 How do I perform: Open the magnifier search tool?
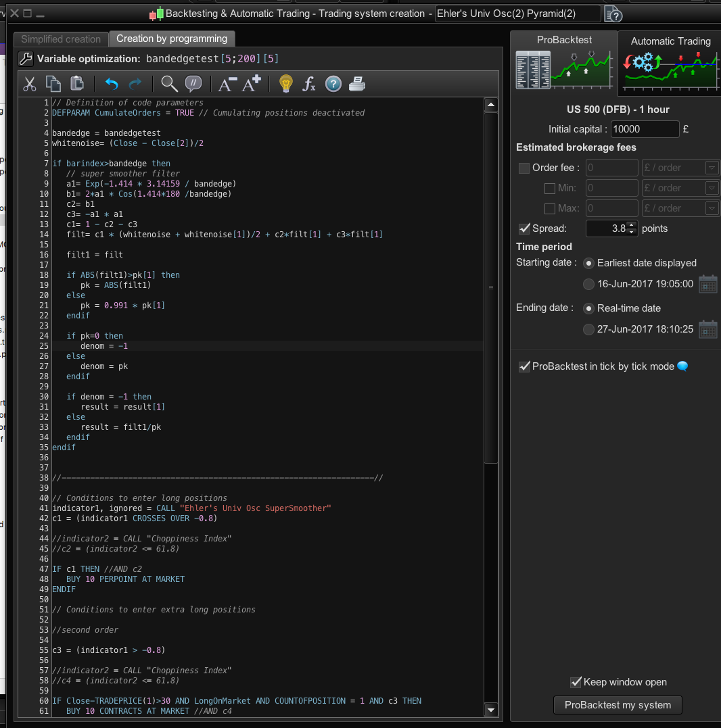169,84
